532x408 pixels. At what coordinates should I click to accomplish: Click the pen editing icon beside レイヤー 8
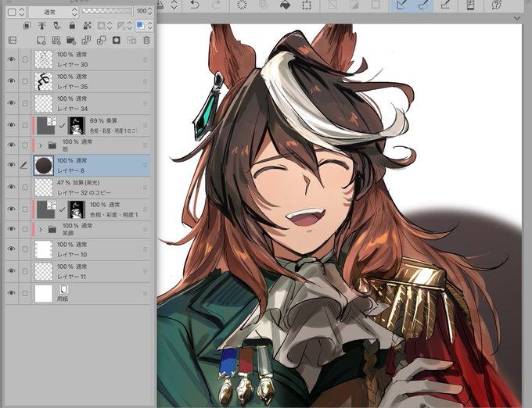pyautogui.click(x=23, y=165)
